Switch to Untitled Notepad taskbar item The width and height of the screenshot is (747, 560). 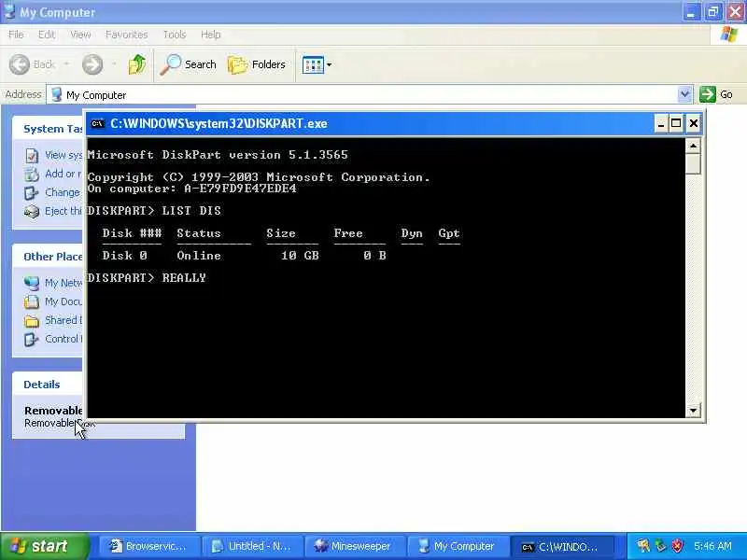coord(252,546)
